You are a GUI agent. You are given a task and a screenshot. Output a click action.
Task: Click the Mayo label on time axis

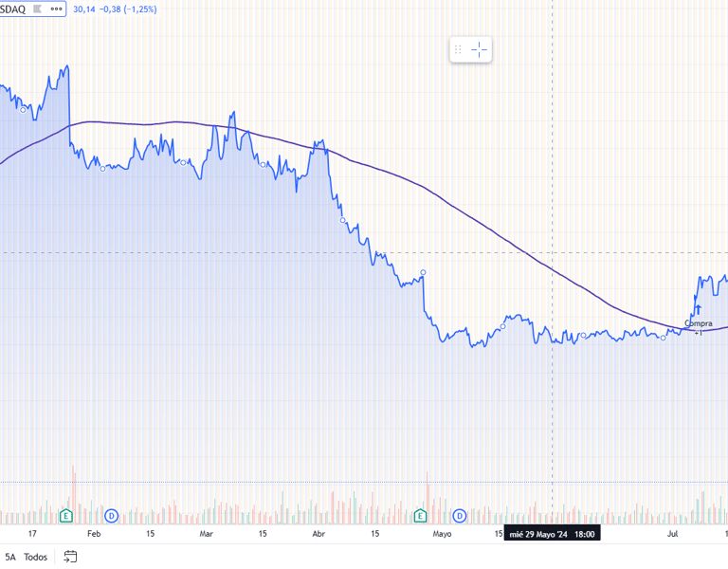point(442,534)
